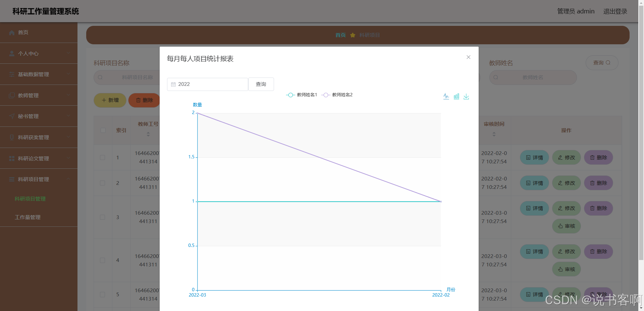
Task: Check the select-all checkbox in table header
Action: [x=103, y=131]
